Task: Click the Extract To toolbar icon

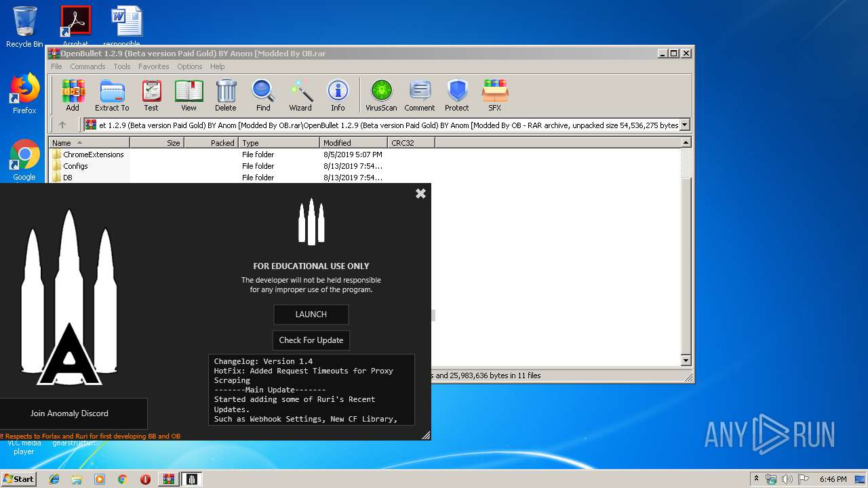Action: tap(112, 96)
